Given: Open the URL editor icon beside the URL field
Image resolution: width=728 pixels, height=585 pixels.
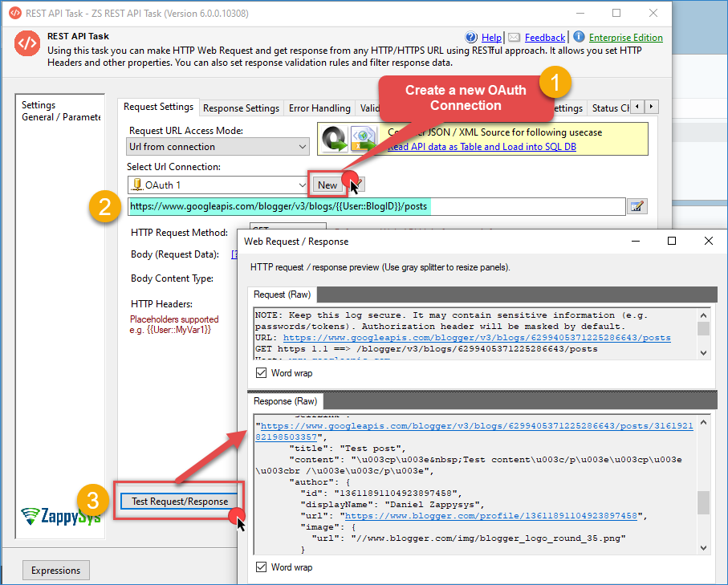Looking at the screenshot, I should 637,206.
